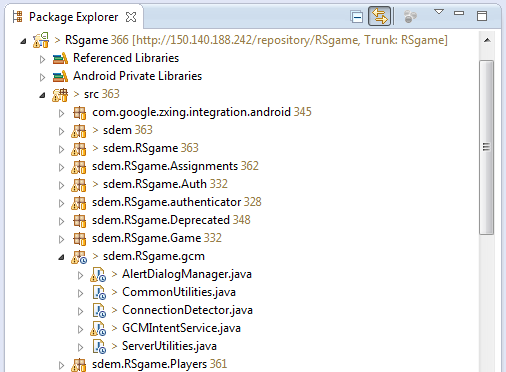Select Referenced Libraries label
The height and width of the screenshot is (372, 506).
tap(126, 58)
